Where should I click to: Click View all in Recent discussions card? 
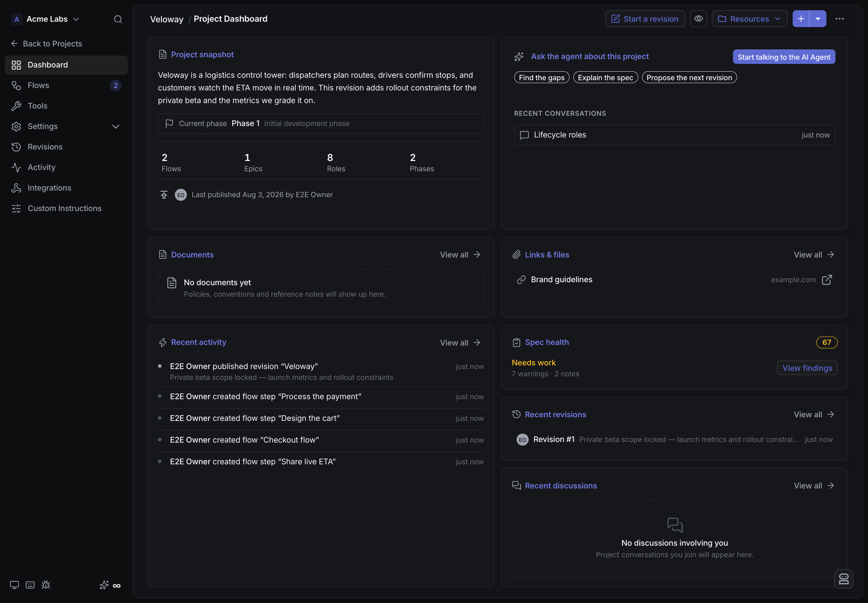[x=814, y=485]
